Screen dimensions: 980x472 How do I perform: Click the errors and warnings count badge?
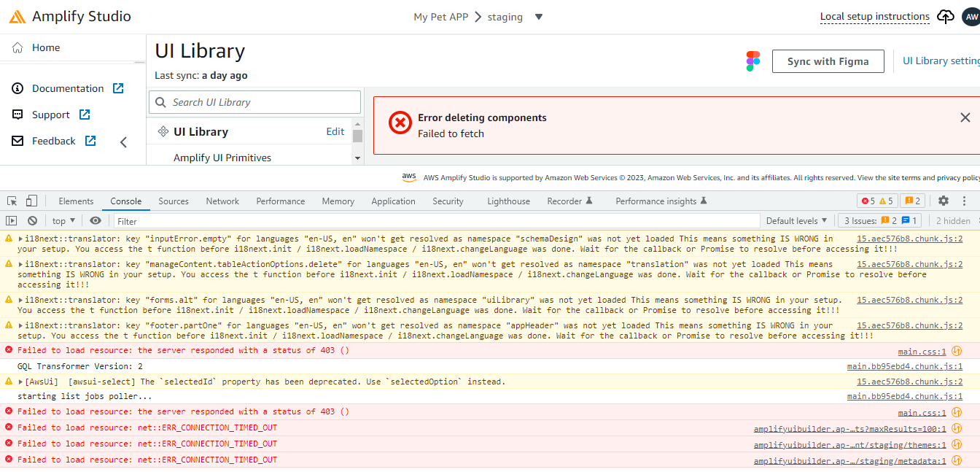pyautogui.click(x=876, y=201)
